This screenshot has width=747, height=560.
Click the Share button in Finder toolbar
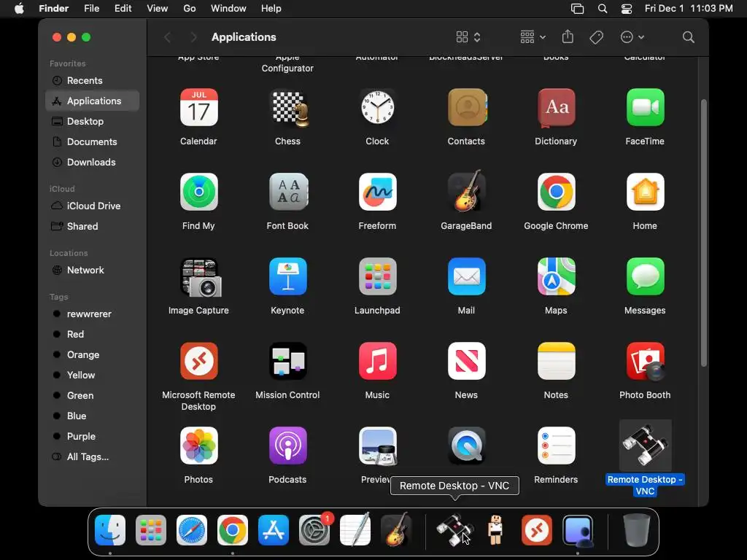click(x=568, y=36)
